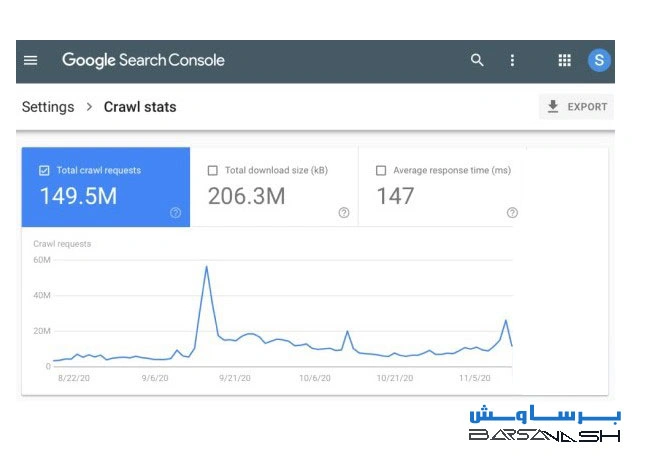Click the breadcrumb chevron after Settings
This screenshot has height=457, width=648.
coord(89,107)
